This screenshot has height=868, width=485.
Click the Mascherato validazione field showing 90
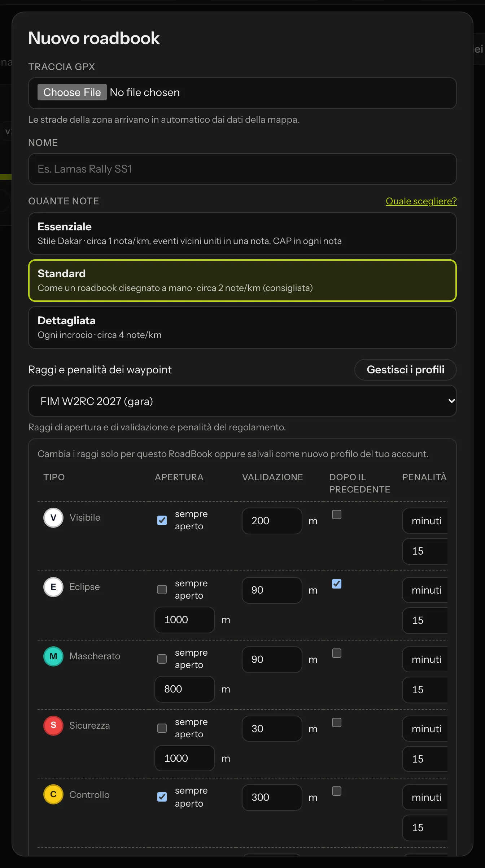pos(272,659)
